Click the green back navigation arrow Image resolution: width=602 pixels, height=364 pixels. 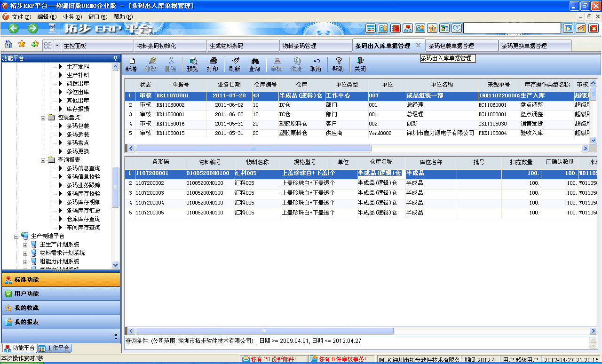(x=13, y=28)
